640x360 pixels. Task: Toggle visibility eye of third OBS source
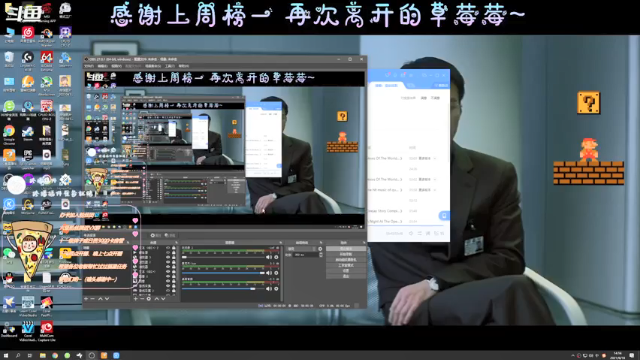click(168, 257)
